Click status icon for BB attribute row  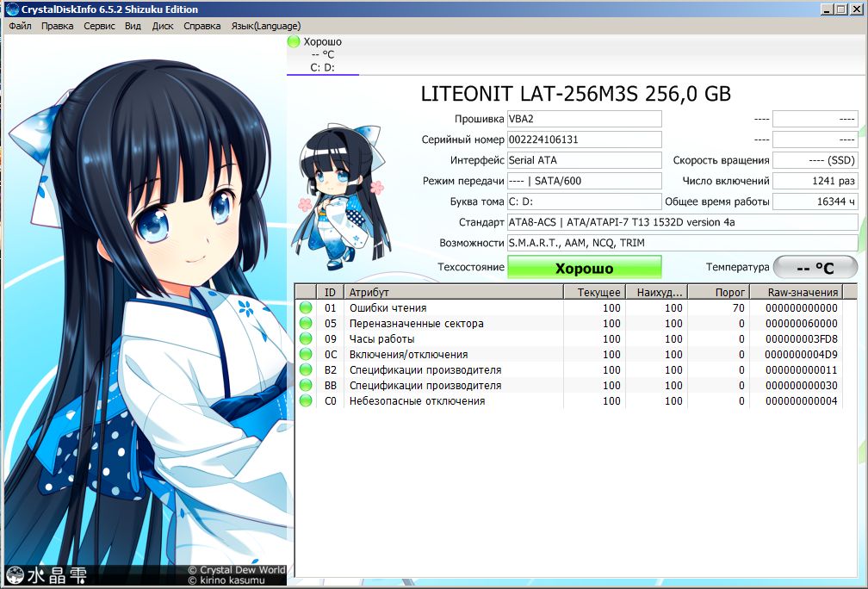point(306,385)
